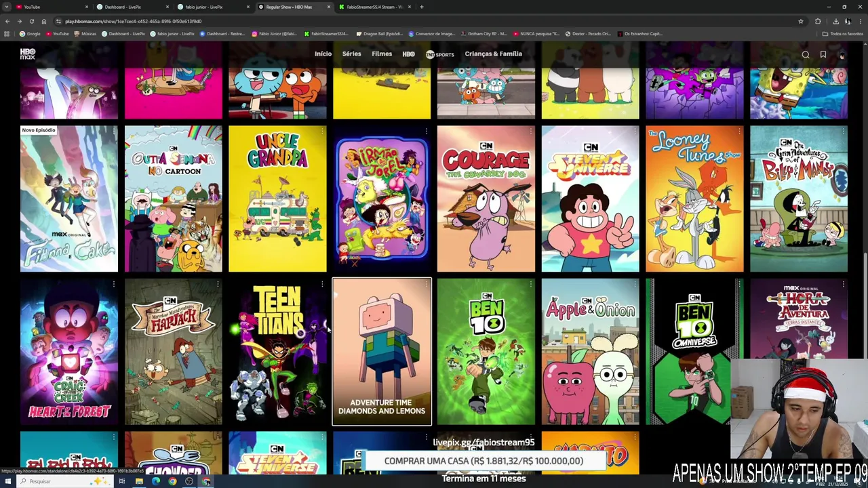Screen dimensions: 868x488
Task: Open three-dot options on Teen Titans tile
Action: point(322,284)
